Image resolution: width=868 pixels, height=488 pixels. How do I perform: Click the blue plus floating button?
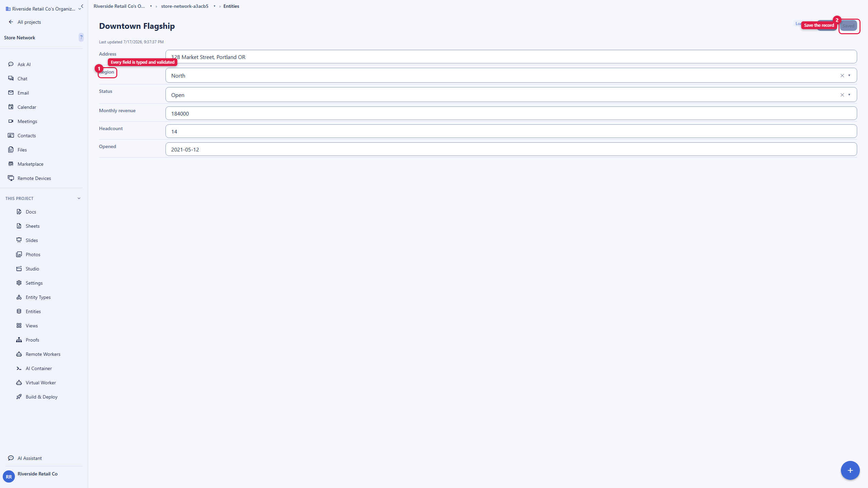850,470
